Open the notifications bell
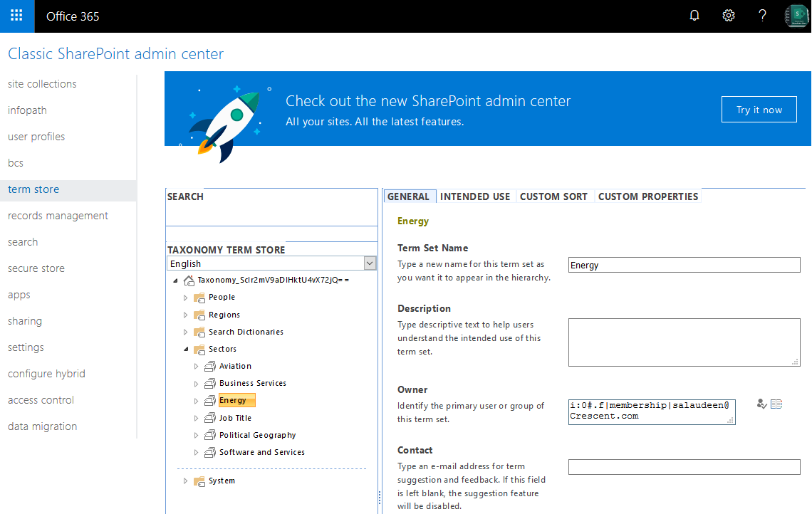 694,16
